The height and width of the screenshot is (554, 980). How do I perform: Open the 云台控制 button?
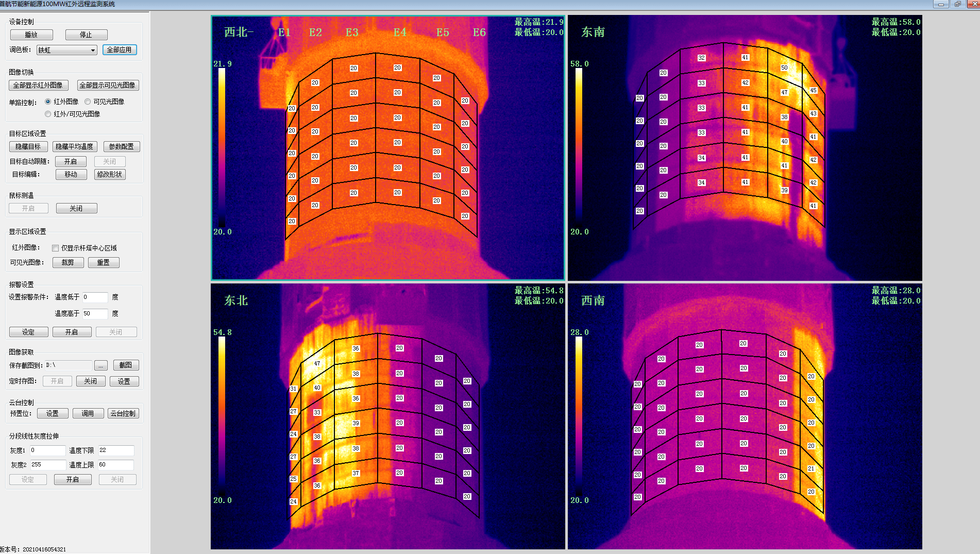coord(123,413)
